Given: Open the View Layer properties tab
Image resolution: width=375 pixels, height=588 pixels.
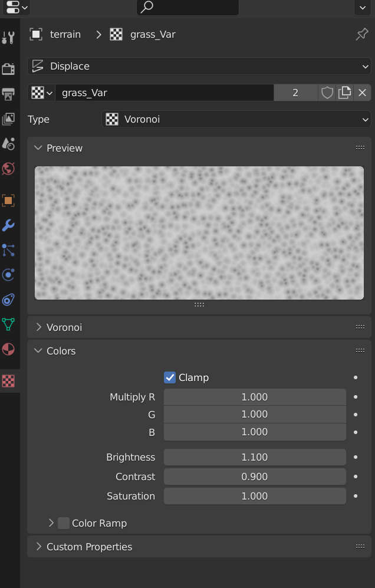Looking at the screenshot, I should (8, 119).
